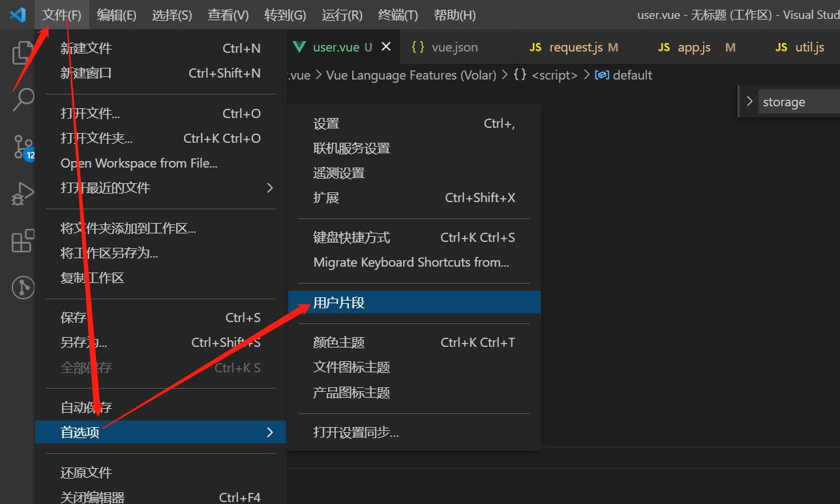The image size is (840, 504).
Task: Choose 新建文件 menu entry
Action: [160, 48]
